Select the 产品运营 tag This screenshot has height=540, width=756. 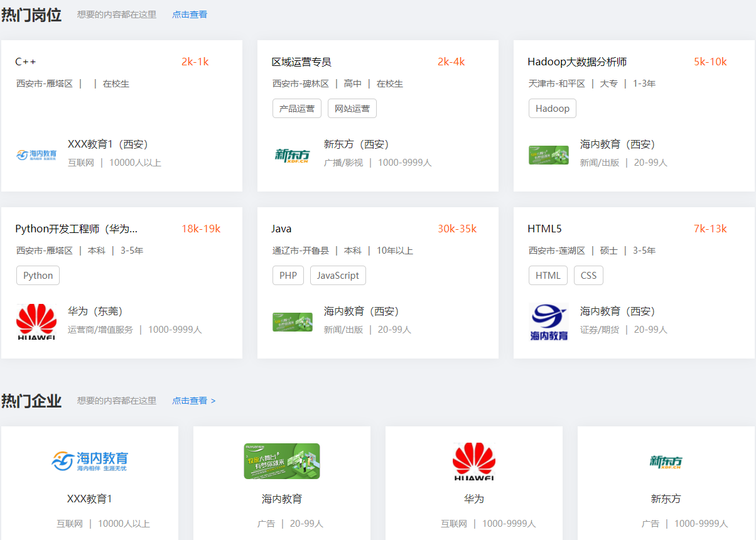tap(297, 109)
